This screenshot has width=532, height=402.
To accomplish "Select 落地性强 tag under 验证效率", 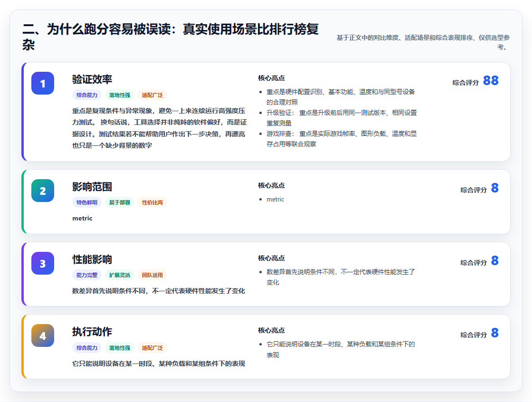I will click(x=120, y=95).
